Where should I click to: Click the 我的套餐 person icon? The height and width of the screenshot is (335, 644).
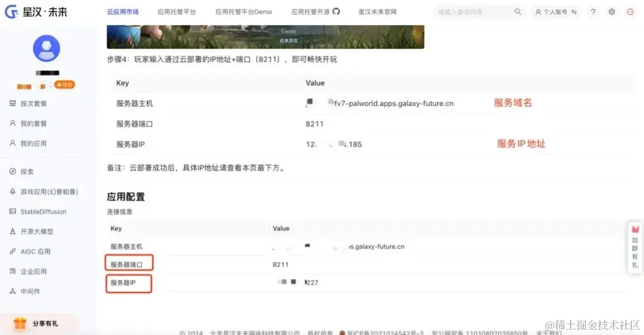coord(13,123)
